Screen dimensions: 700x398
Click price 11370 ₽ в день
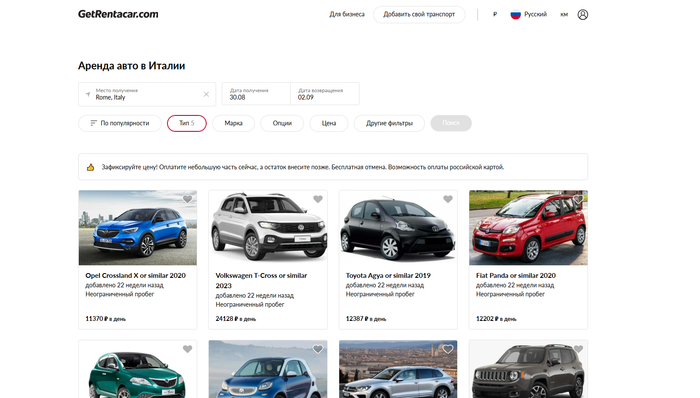coord(105,319)
